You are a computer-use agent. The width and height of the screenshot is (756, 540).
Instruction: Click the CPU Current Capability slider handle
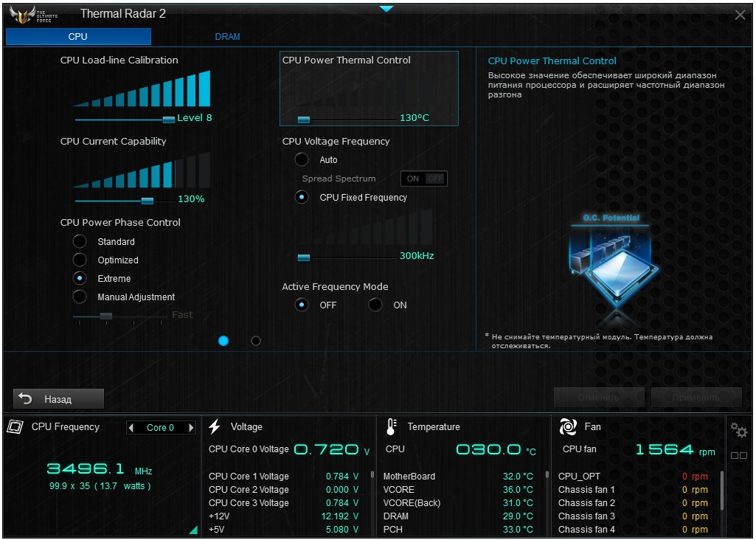tap(147, 201)
